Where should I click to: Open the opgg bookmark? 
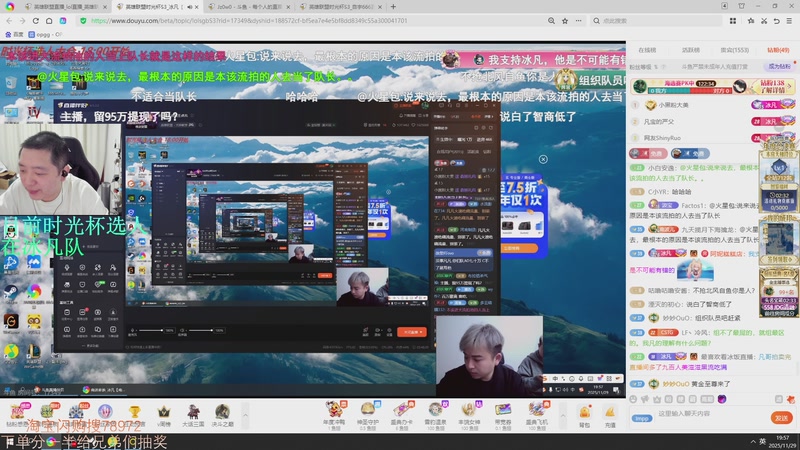(x=44, y=34)
